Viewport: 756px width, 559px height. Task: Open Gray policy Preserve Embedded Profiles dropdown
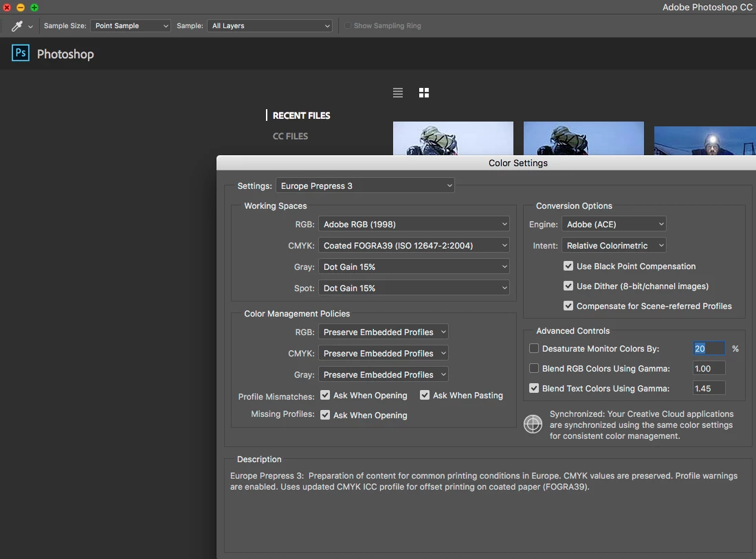[383, 374]
